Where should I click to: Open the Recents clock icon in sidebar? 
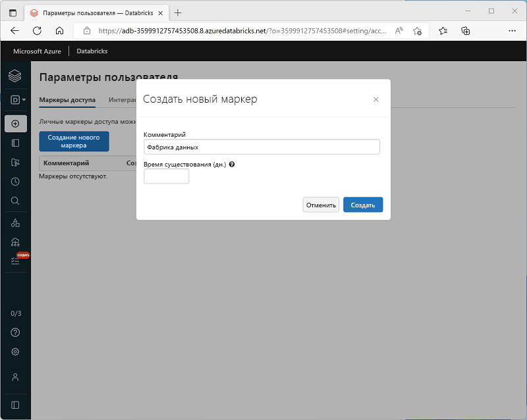[15, 182]
